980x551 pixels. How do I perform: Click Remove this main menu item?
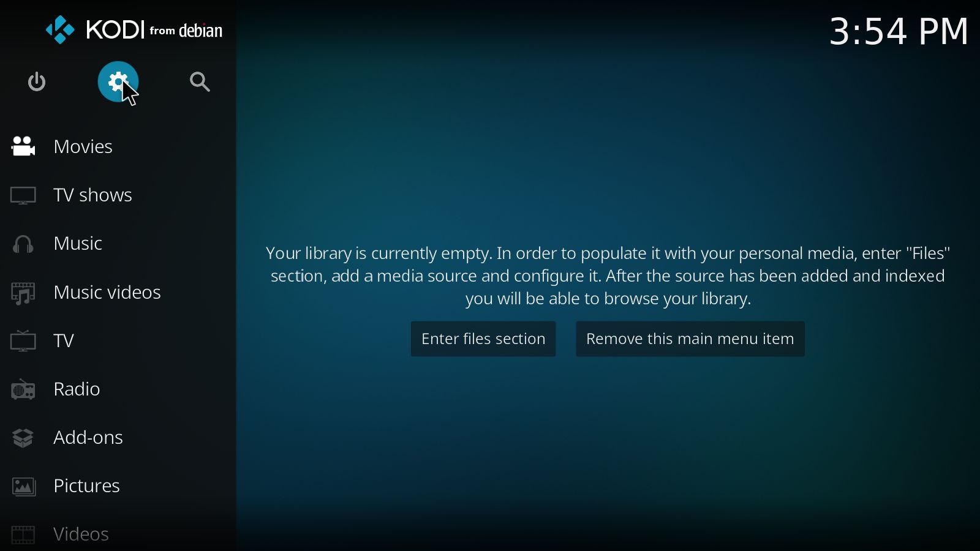690,339
